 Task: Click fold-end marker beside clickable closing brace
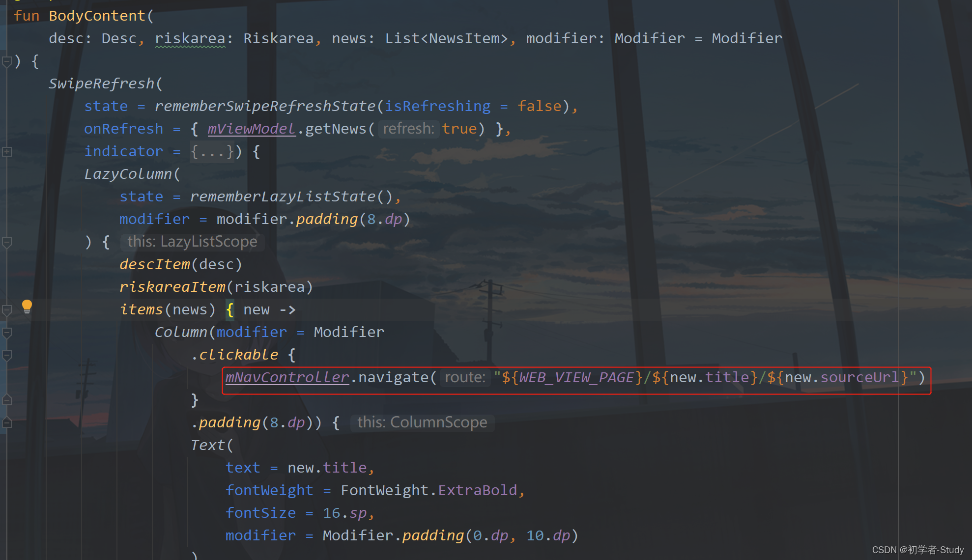pos(7,400)
